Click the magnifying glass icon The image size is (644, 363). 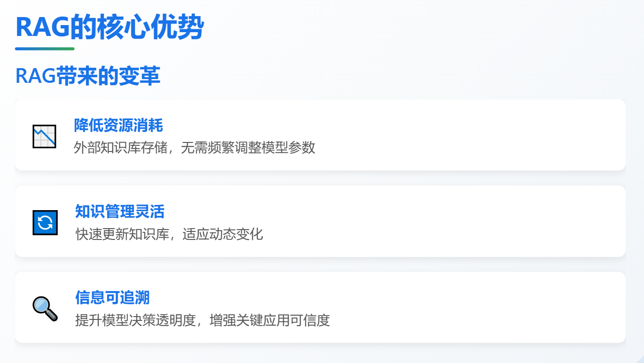pos(45,309)
